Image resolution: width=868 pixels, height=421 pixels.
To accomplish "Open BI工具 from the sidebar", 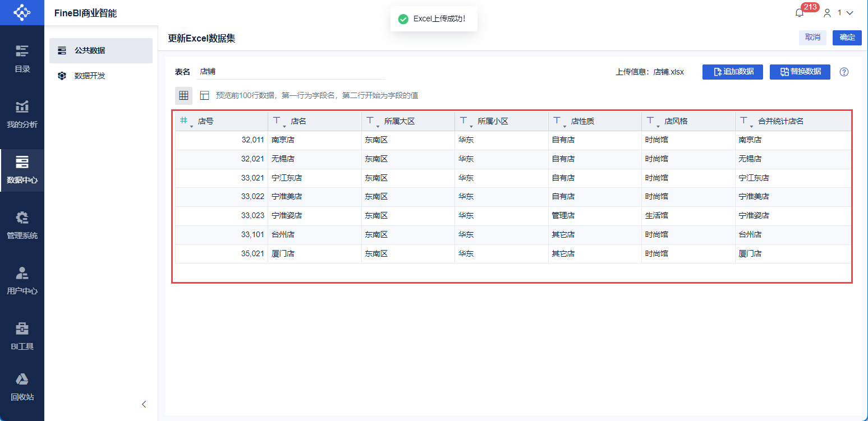I will pos(22,336).
